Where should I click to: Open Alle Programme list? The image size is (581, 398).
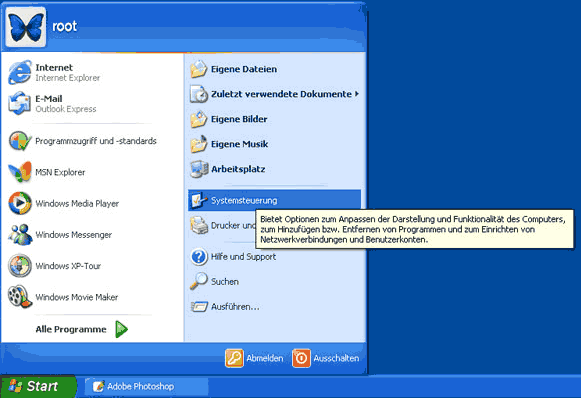82,329
